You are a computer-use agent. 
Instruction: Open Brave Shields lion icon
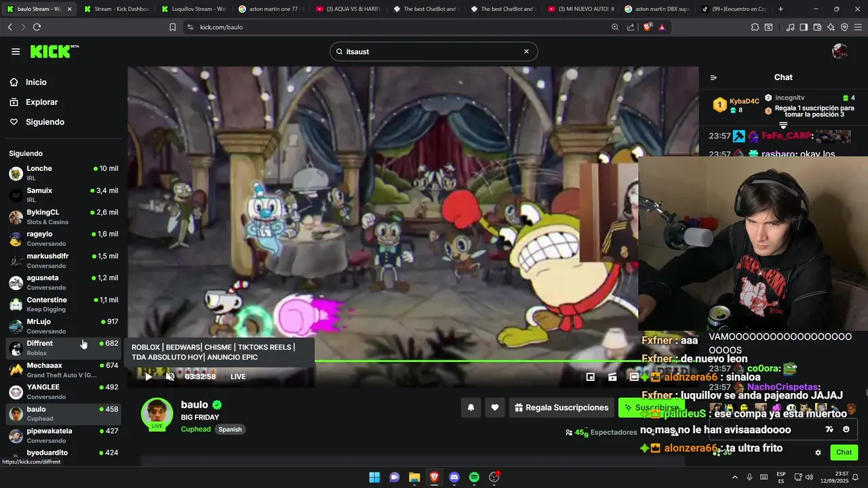(647, 27)
